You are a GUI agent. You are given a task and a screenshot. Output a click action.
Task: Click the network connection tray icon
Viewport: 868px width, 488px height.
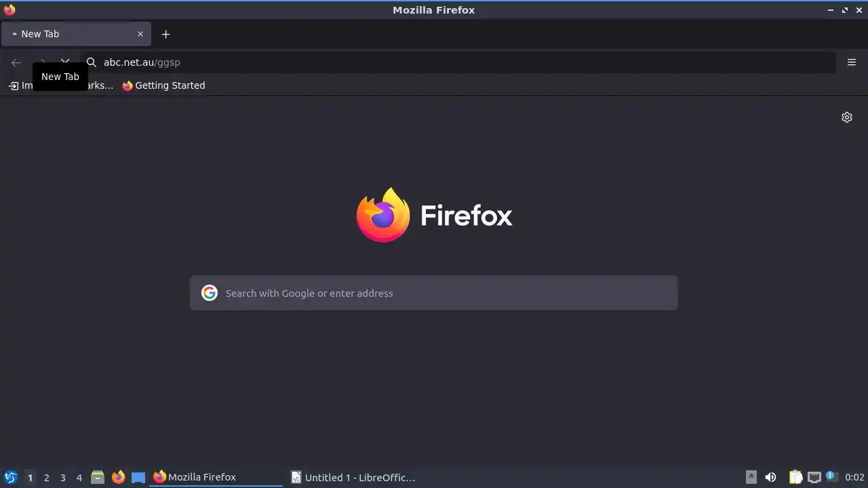coord(814,477)
